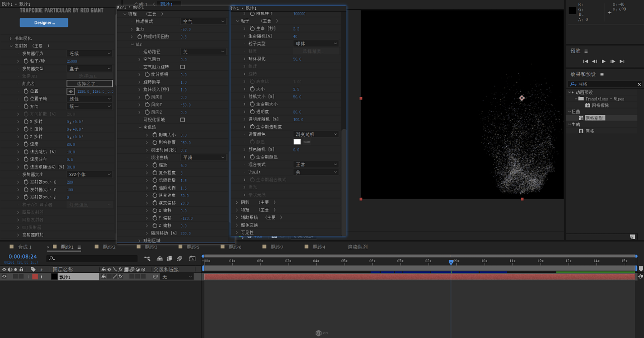Click the white 颜色 color swatch

[x=297, y=142]
